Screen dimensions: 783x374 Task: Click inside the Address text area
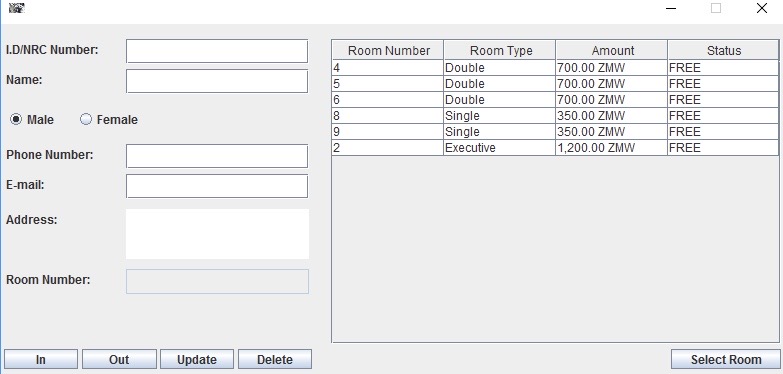(x=217, y=234)
